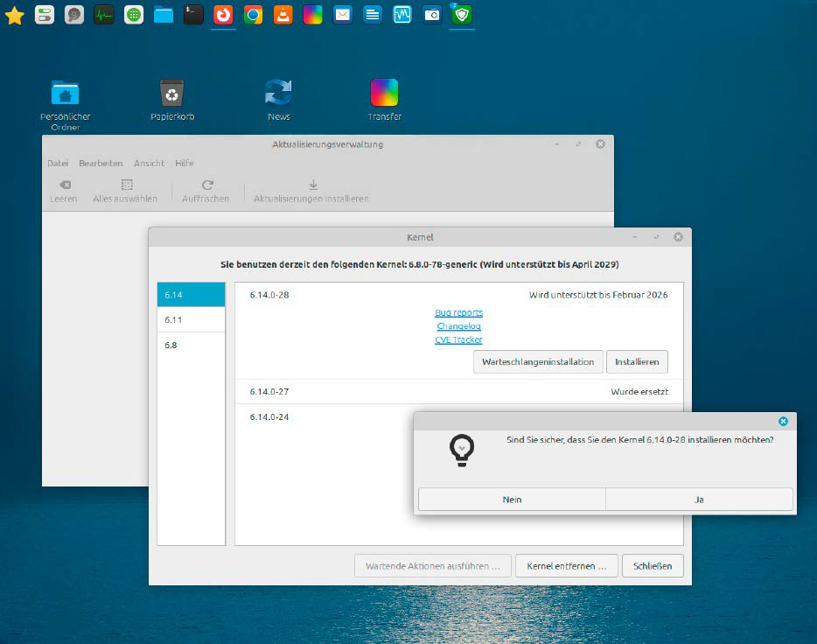Viewport: 817px width, 644px height.
Task: Launch Firefox from the top panel
Action: tap(223, 14)
